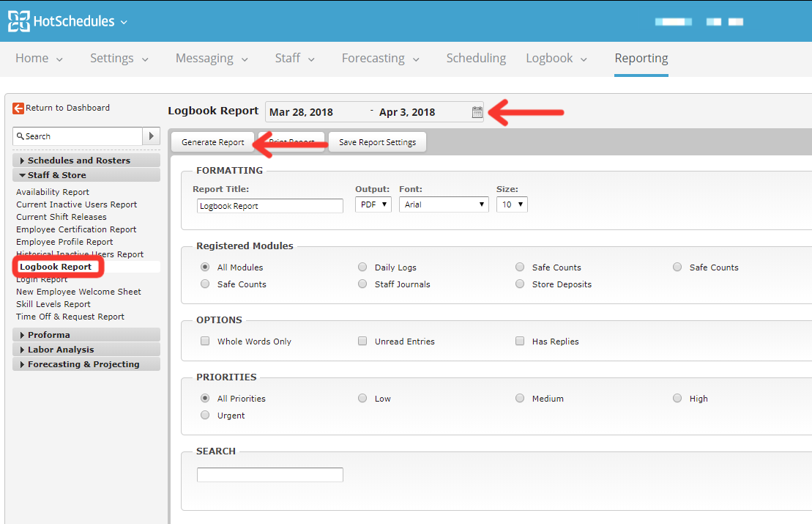
Task: Check the Has Replies option
Action: pos(520,341)
